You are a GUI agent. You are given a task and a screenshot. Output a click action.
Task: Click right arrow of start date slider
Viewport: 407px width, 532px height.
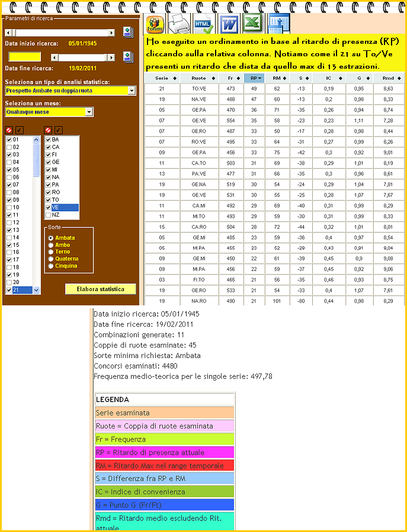(111, 33)
